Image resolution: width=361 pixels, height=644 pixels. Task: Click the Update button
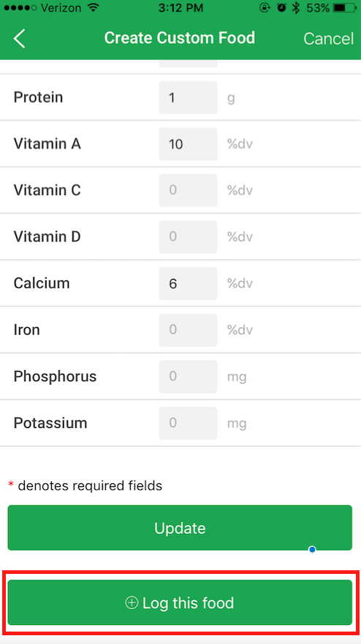[180, 528]
